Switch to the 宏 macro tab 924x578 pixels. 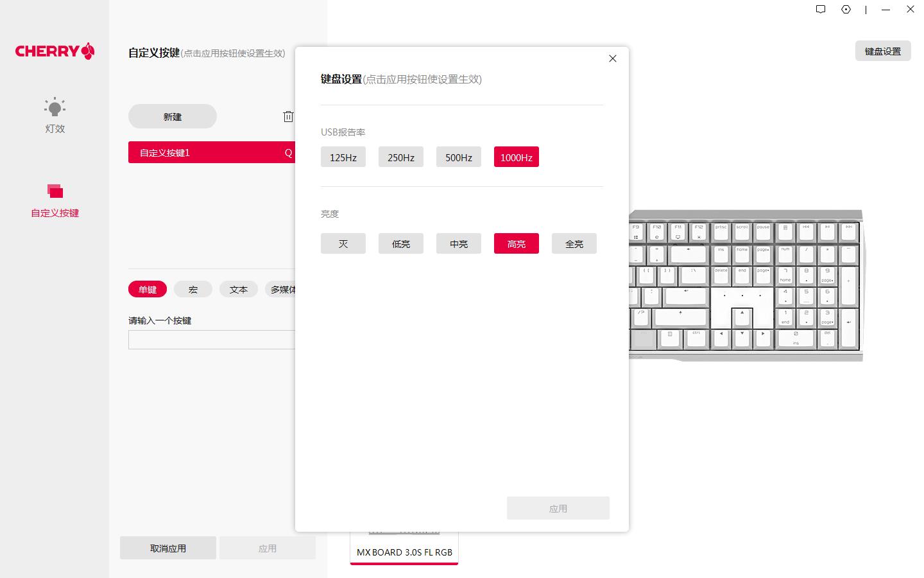[193, 289]
